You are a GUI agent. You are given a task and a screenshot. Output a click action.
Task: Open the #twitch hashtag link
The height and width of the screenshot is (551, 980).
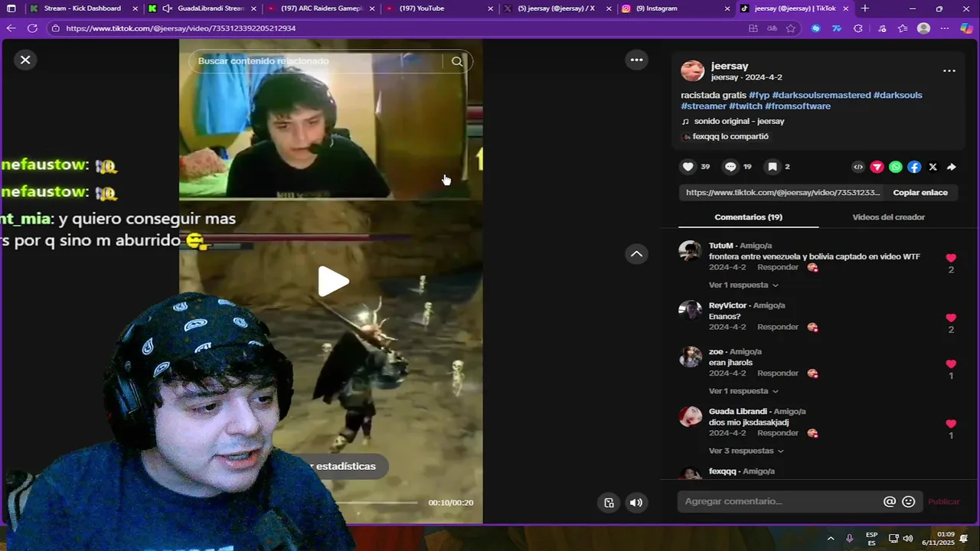point(745,106)
